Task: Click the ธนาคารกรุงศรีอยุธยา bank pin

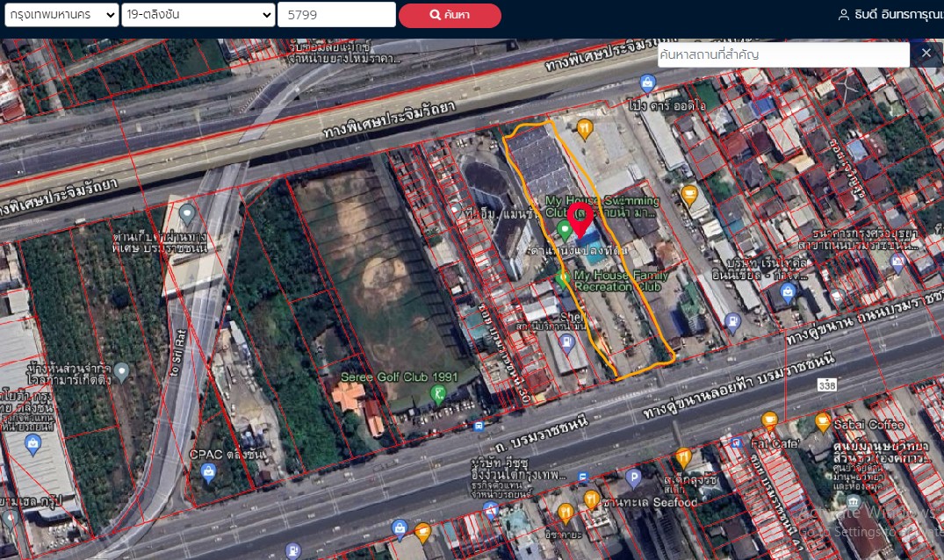Action: [x=897, y=263]
